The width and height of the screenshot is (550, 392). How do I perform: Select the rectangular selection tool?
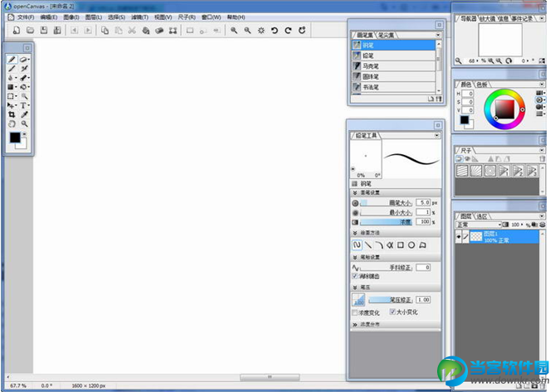[x=12, y=96]
